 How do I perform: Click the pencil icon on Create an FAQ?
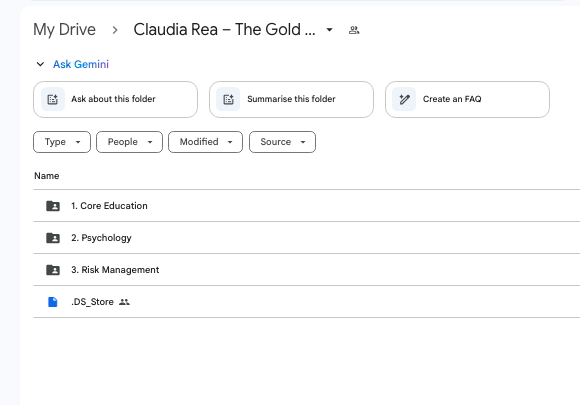click(x=404, y=99)
